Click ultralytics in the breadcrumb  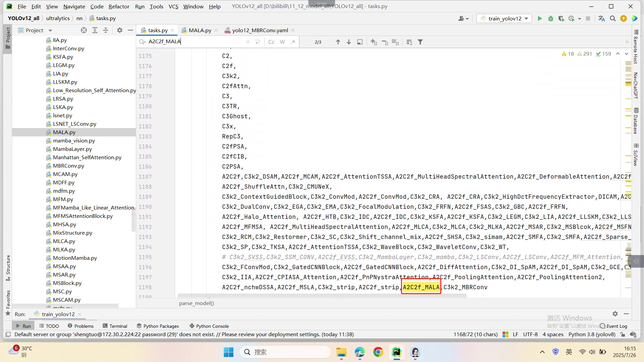pyautogui.click(x=58, y=18)
